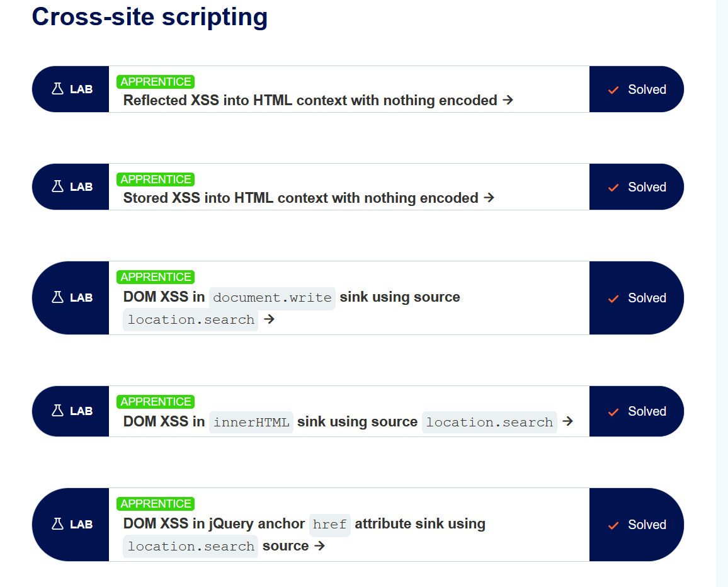Click flask icon beside Reflected XSS lab
This screenshot has width=728, height=587.
coord(58,89)
